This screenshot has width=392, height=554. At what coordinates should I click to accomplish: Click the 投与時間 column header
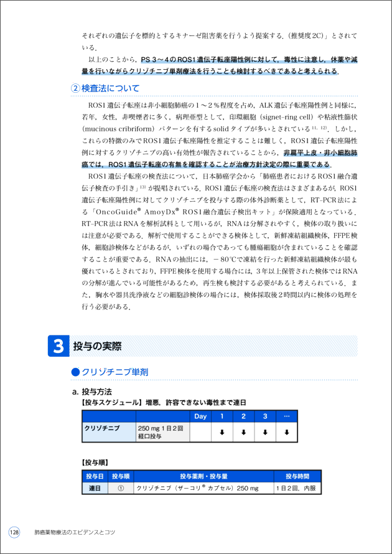coord(297,476)
